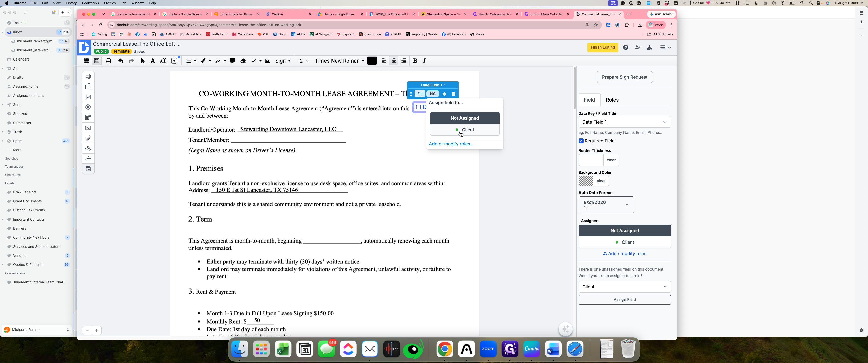Open the font size 12 dropdown

[303, 61]
